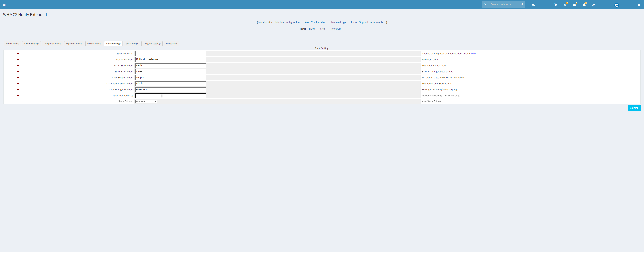The width and height of the screenshot is (644, 253).
Task: Follow the 'here' link for Slack token
Action: coord(473,54)
